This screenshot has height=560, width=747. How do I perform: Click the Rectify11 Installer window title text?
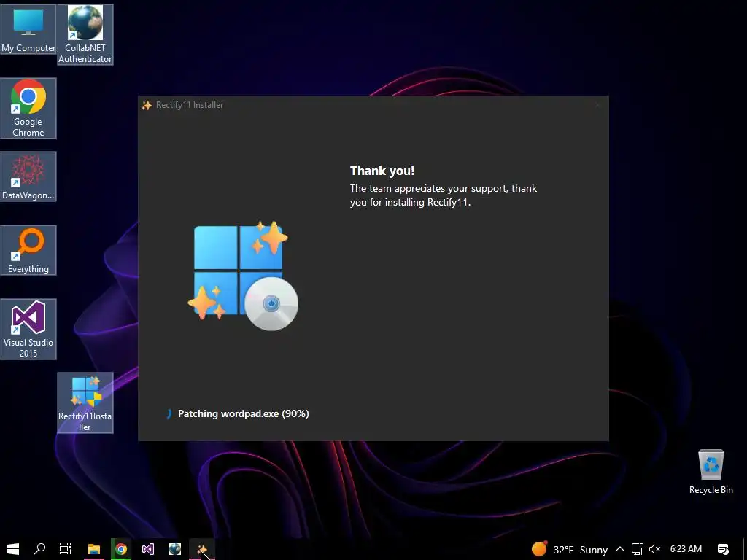pyautogui.click(x=190, y=105)
